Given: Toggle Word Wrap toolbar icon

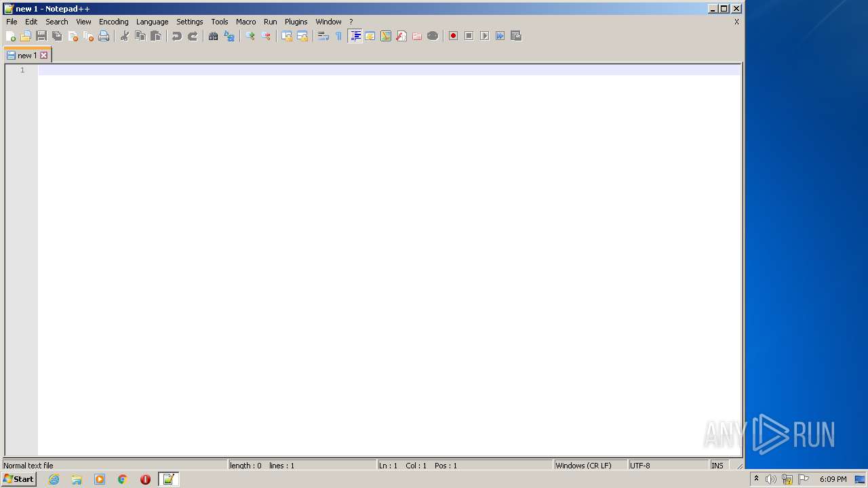Looking at the screenshot, I should tap(323, 36).
